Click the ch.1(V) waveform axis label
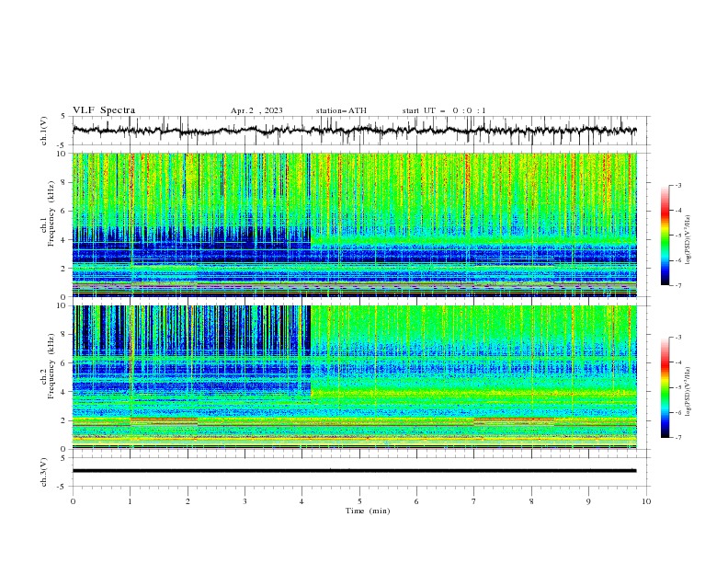This screenshot has height=563, width=728. pos(44,131)
